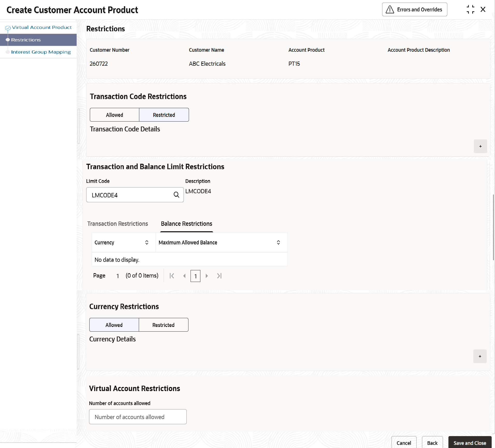Viewport: 495px width, 448px height.
Task: Click Save and Close
Action: click(x=470, y=443)
